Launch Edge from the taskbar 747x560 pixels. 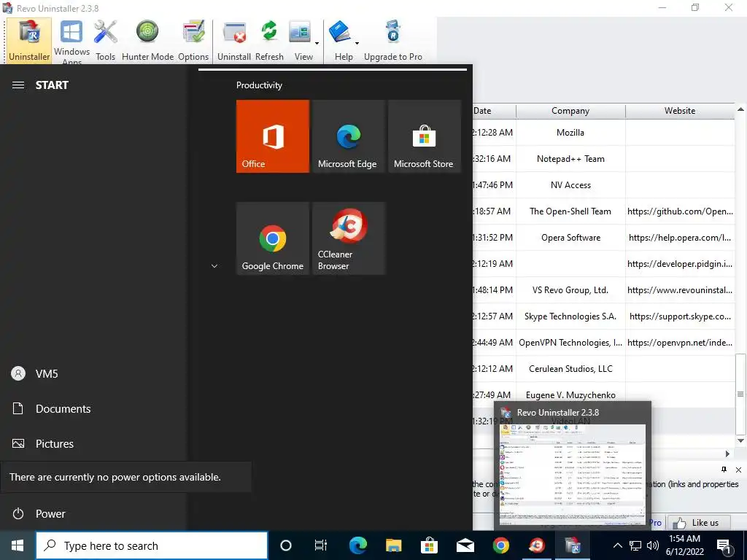pos(357,545)
